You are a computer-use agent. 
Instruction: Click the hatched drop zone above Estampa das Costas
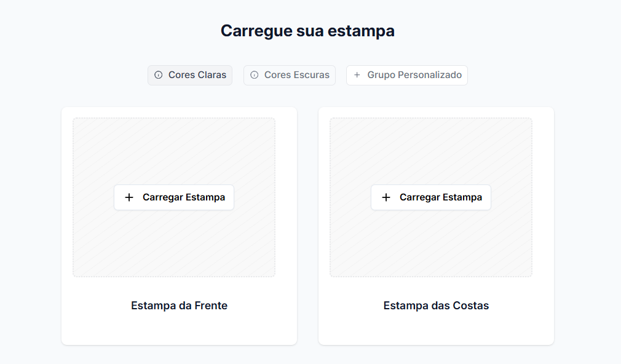pyautogui.click(x=431, y=148)
